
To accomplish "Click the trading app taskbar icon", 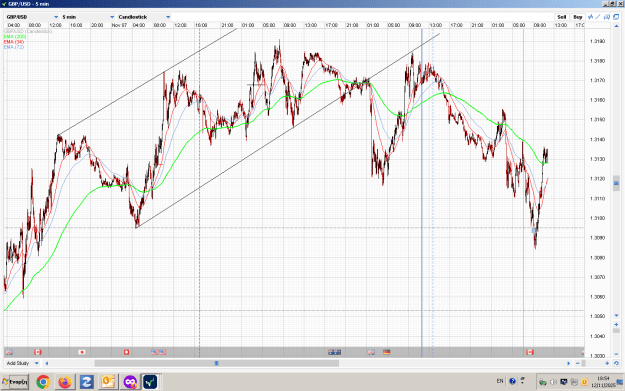I will point(151,382).
